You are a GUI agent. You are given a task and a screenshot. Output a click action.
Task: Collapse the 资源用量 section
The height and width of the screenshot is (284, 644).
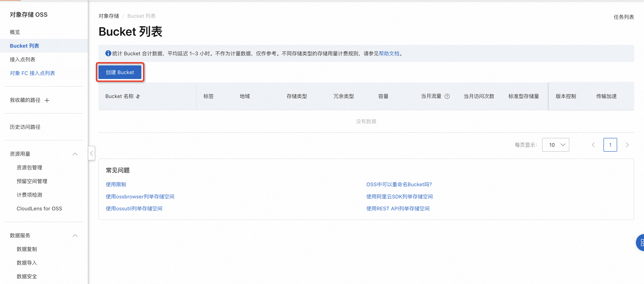click(x=75, y=154)
